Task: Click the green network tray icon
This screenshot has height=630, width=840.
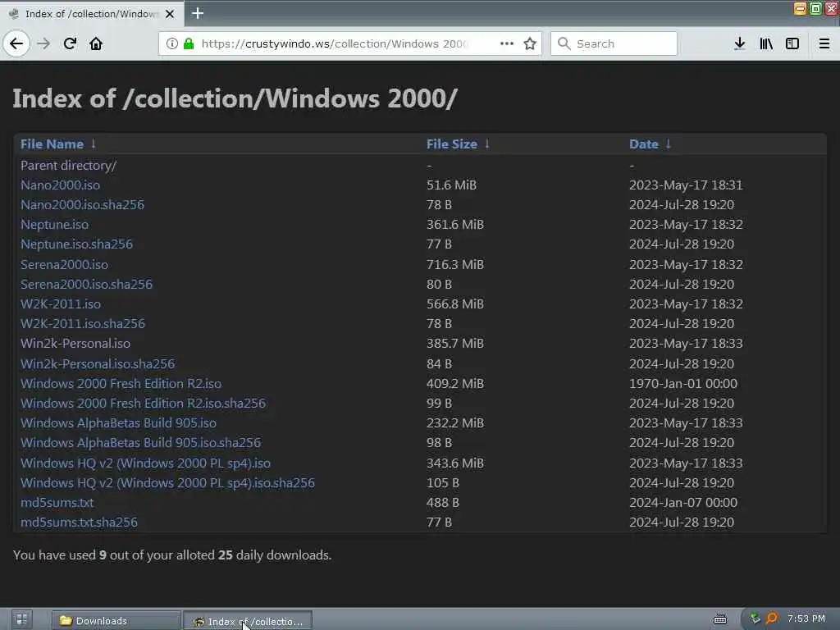Action: click(x=755, y=619)
